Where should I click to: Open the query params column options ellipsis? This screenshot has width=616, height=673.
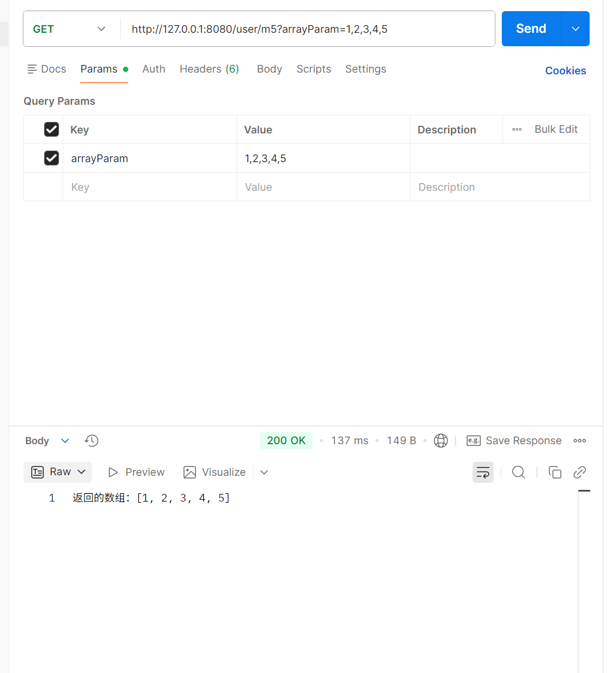517,129
